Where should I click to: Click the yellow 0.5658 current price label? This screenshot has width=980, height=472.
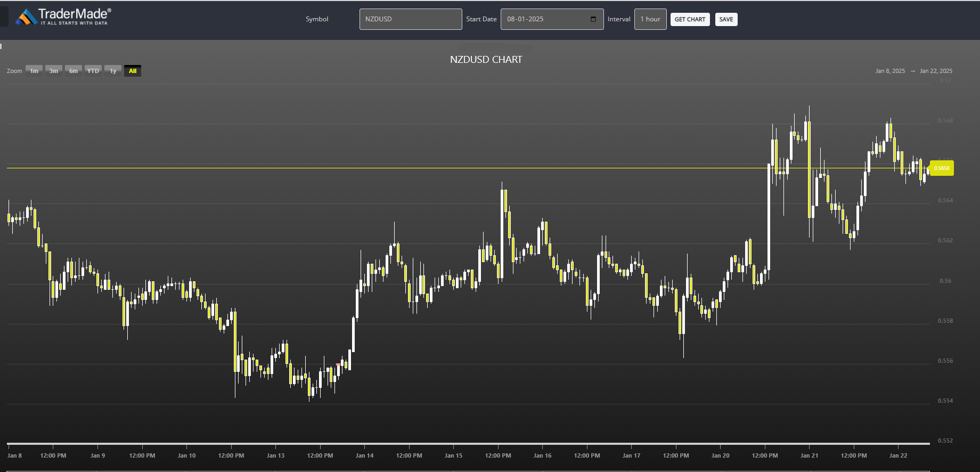pyautogui.click(x=942, y=168)
